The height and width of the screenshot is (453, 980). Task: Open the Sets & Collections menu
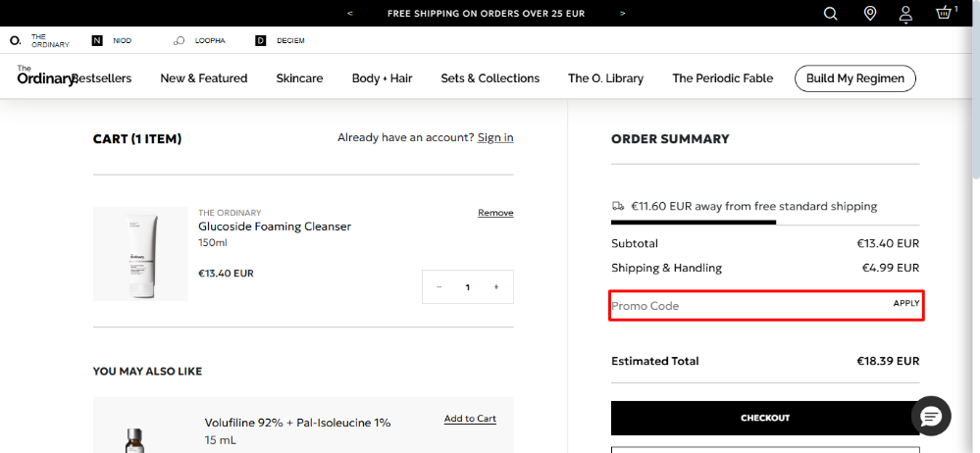[x=490, y=78]
